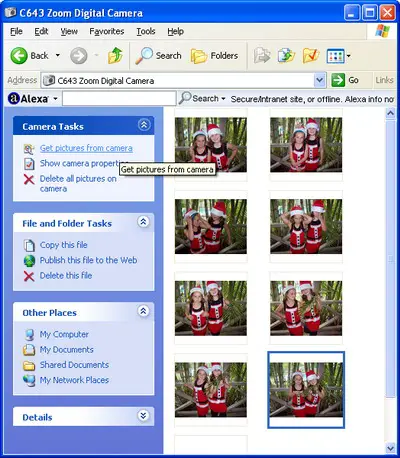
Task: Click the green Go button
Action: (x=345, y=80)
